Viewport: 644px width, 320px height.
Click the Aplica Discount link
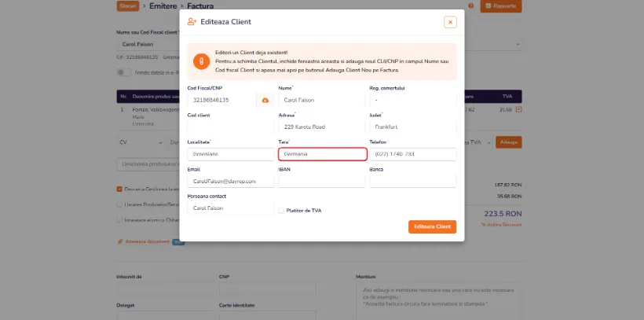tap(501, 225)
